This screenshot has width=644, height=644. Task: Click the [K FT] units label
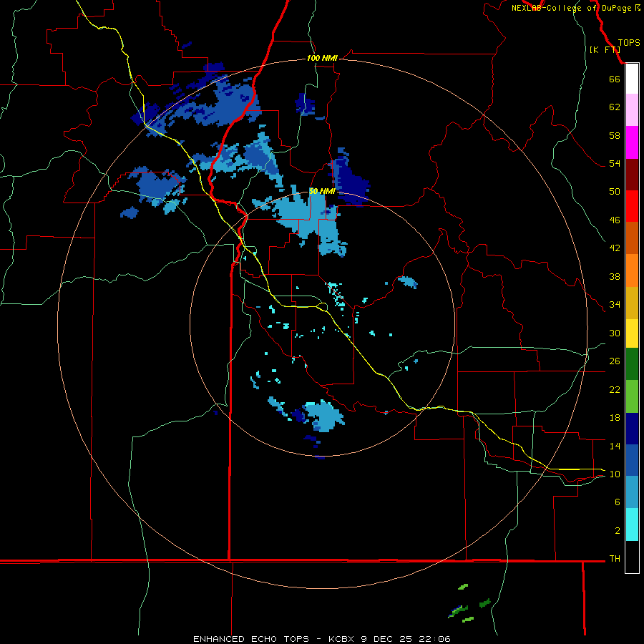[x=605, y=49]
